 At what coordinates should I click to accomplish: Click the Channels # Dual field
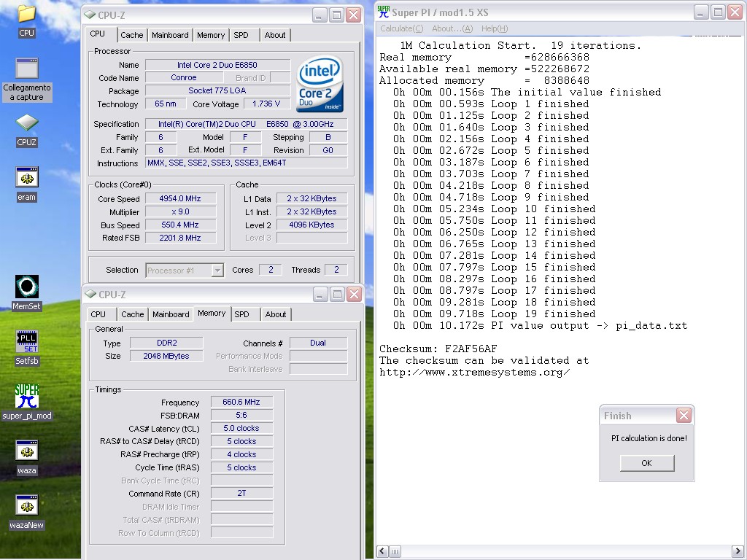(318, 343)
